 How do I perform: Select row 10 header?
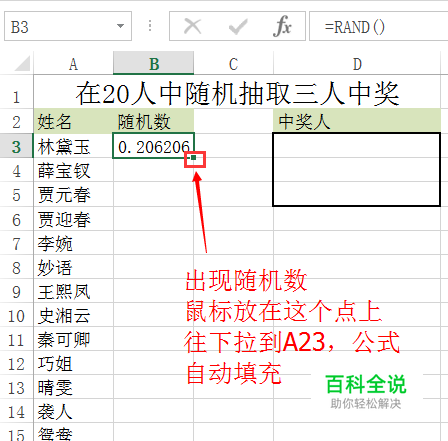coord(17,315)
